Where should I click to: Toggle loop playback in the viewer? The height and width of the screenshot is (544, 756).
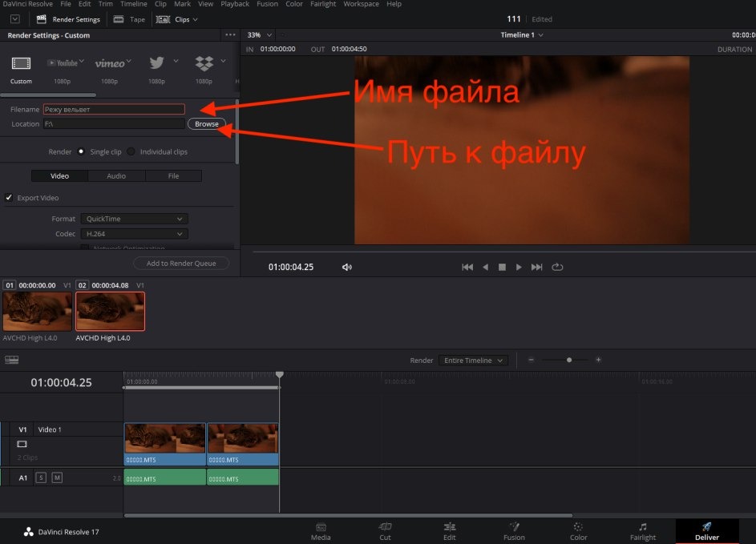click(x=557, y=268)
